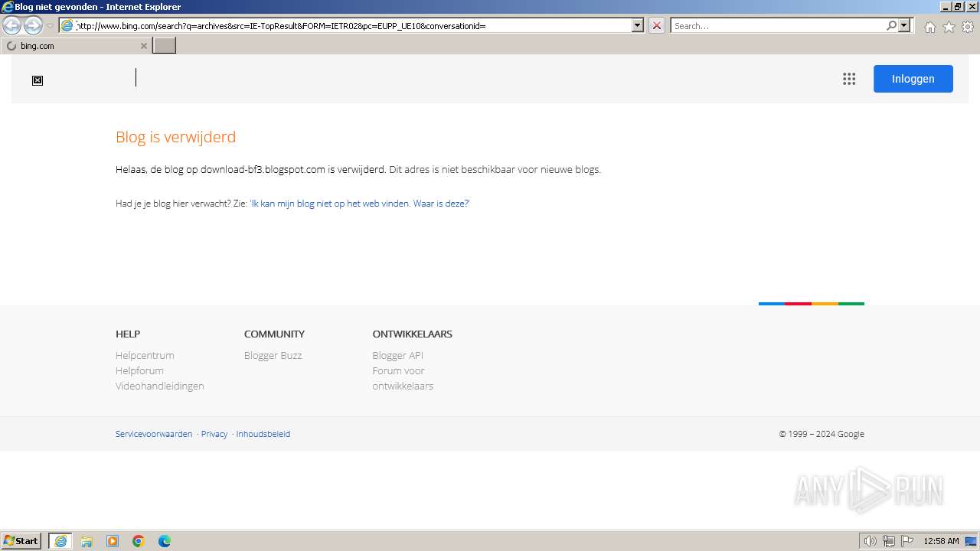
Task: Launch Edge from the taskbar
Action: coord(165,541)
